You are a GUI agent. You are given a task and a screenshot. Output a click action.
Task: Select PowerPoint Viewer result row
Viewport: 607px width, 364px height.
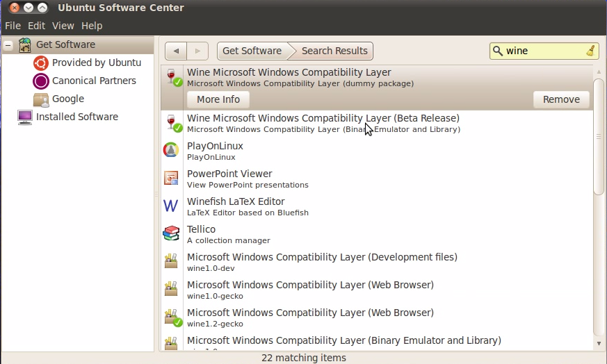[x=377, y=179]
